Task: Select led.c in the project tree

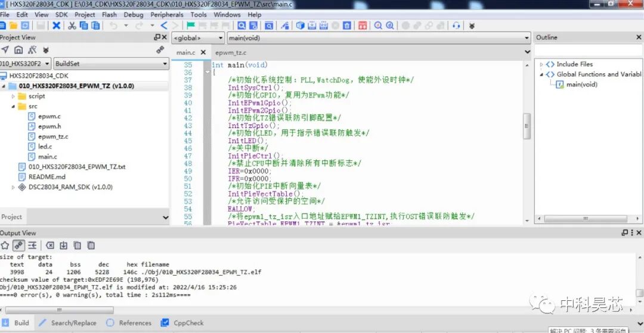Action: (45, 147)
